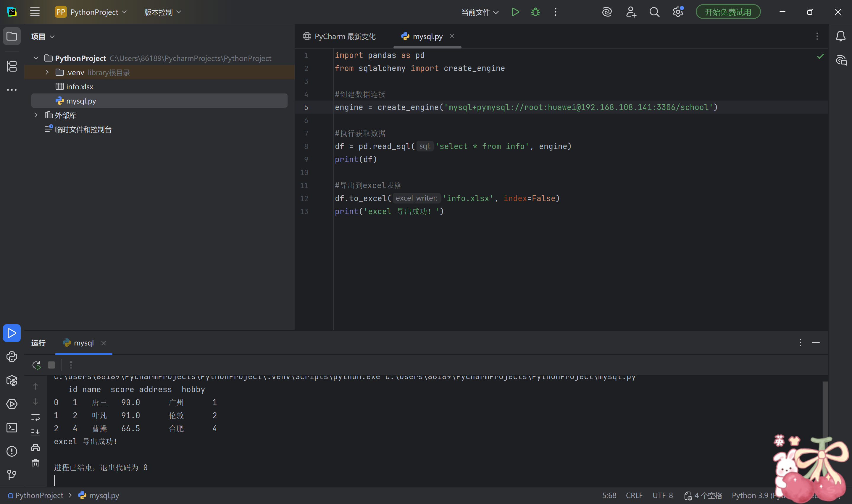Start debugging with the bug icon
Viewport: 852px width, 504px height.
pos(535,12)
